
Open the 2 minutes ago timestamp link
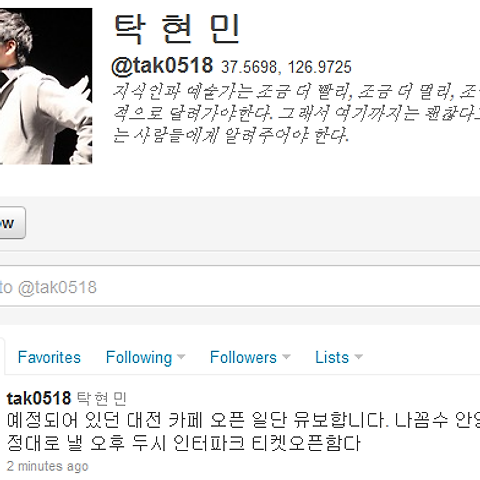tap(48, 466)
